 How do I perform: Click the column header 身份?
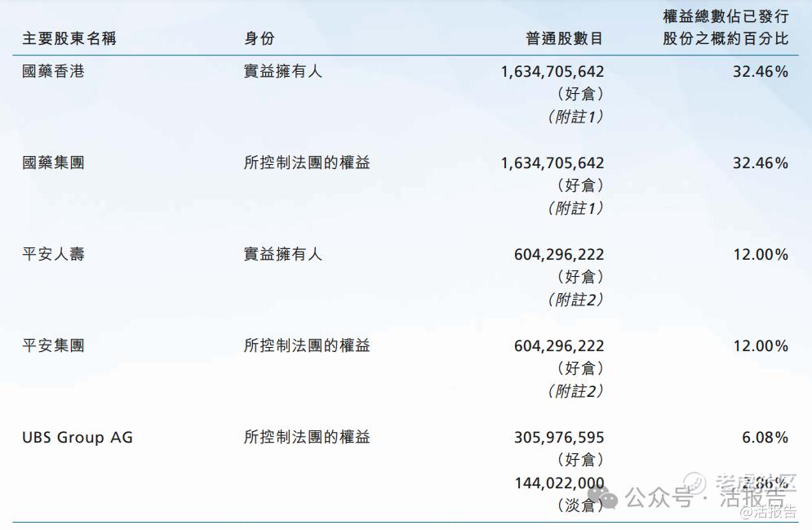point(259,38)
